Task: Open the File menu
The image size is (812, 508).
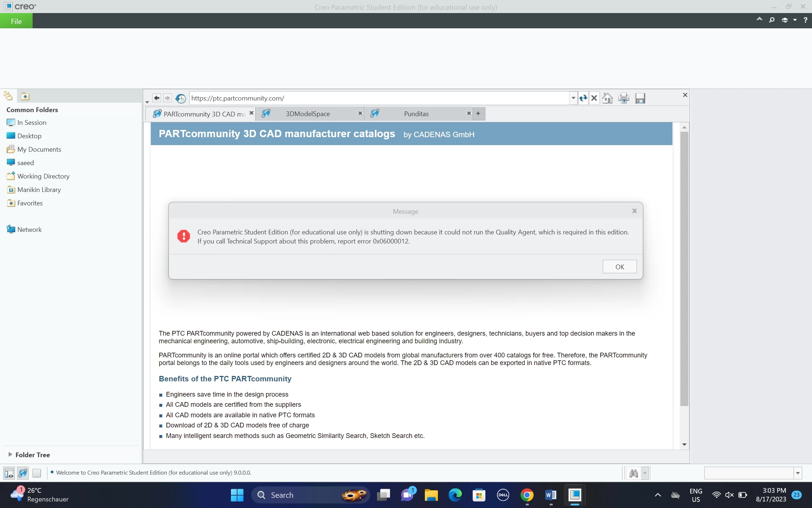Action: coord(16,21)
